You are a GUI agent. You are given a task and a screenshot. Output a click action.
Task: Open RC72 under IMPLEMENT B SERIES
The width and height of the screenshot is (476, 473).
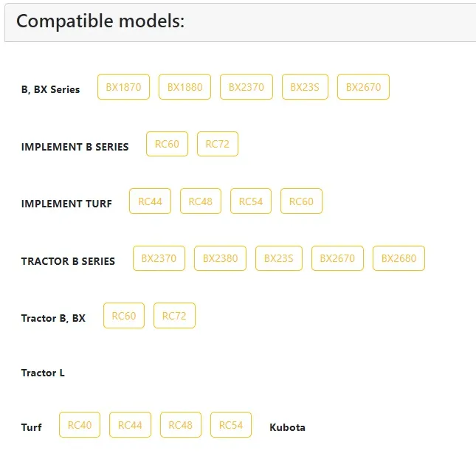pos(218,144)
